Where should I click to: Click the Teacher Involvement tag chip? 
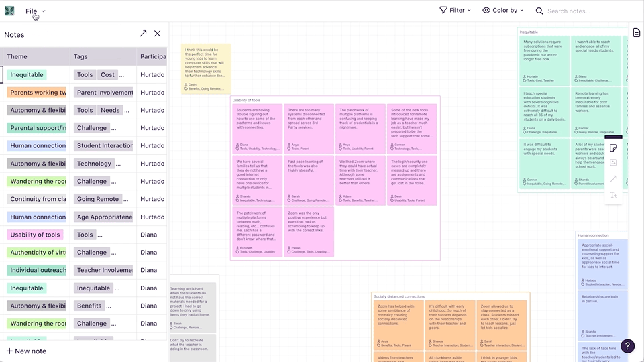[103, 270]
